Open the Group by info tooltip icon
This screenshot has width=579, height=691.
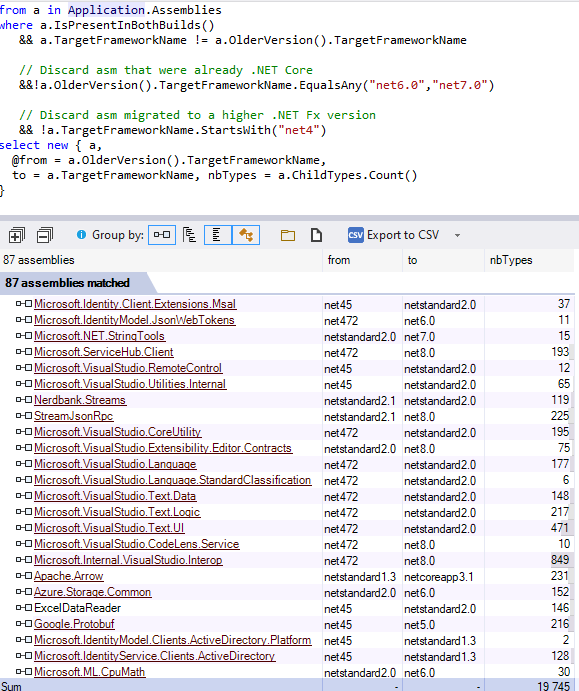(x=82, y=234)
